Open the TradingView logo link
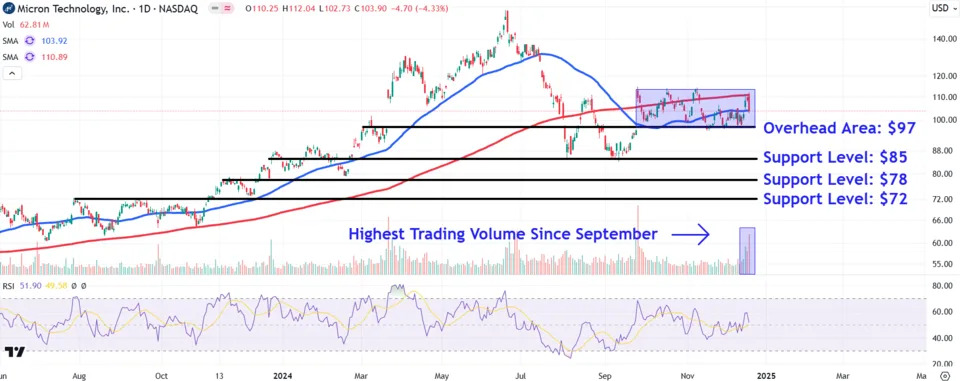This screenshot has height=381, width=960. 15,352
